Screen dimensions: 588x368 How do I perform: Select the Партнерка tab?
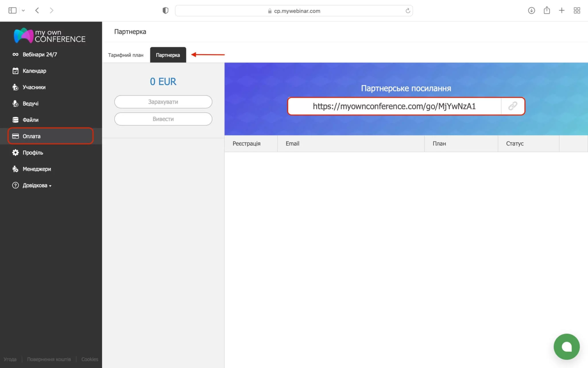[x=168, y=55]
